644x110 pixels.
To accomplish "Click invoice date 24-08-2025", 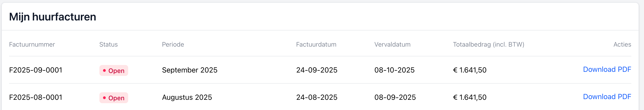I will point(317,97).
